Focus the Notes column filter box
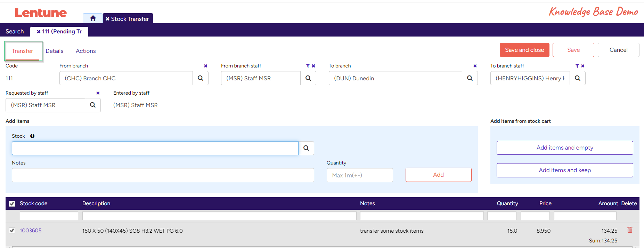Screen dimensions: 644x248 click(422, 216)
